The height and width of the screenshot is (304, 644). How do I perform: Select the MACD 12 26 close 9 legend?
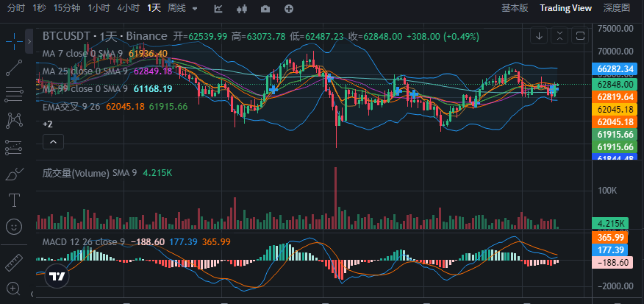84,241
